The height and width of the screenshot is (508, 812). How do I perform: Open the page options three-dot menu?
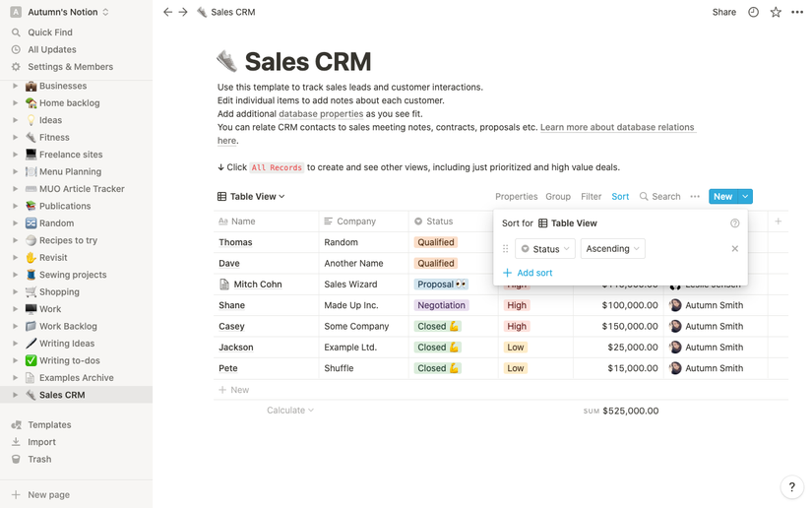(x=797, y=12)
